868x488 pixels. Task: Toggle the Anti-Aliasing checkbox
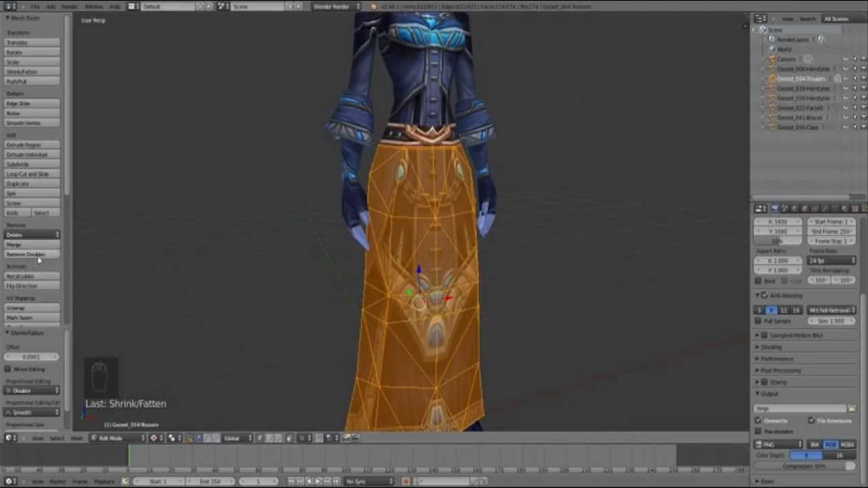point(765,296)
